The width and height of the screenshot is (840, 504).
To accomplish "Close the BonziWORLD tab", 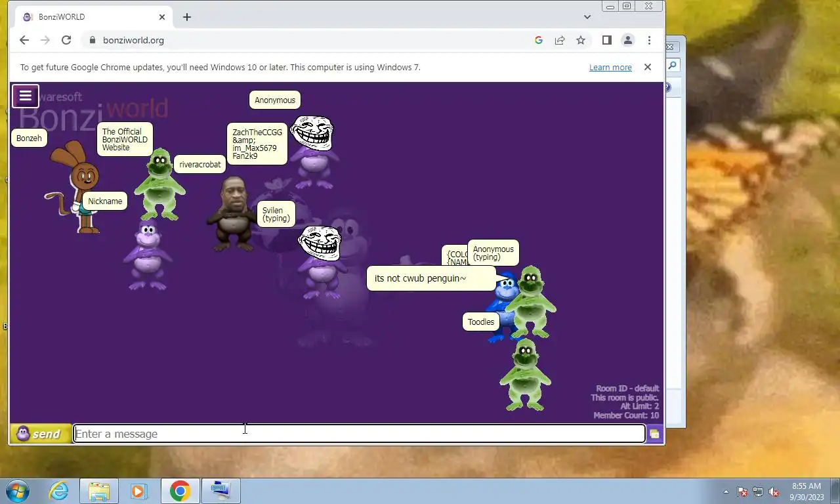I will click(x=162, y=17).
